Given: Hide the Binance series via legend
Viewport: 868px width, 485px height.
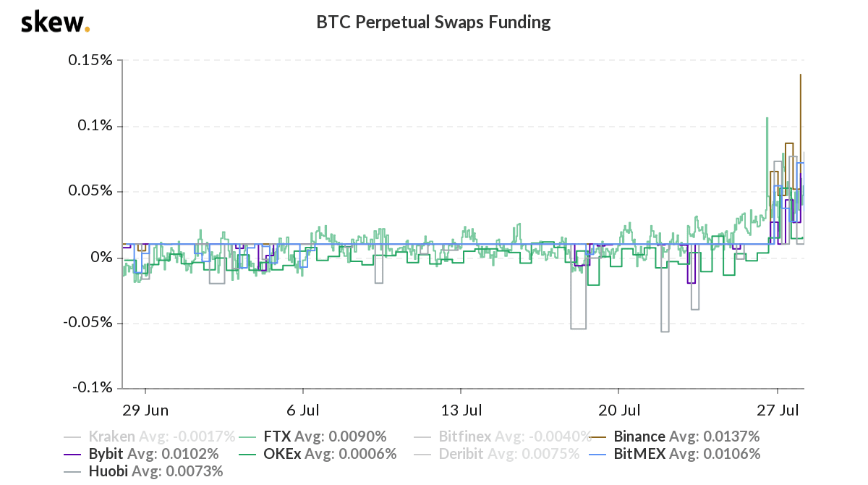Looking at the screenshot, I should click(x=675, y=436).
